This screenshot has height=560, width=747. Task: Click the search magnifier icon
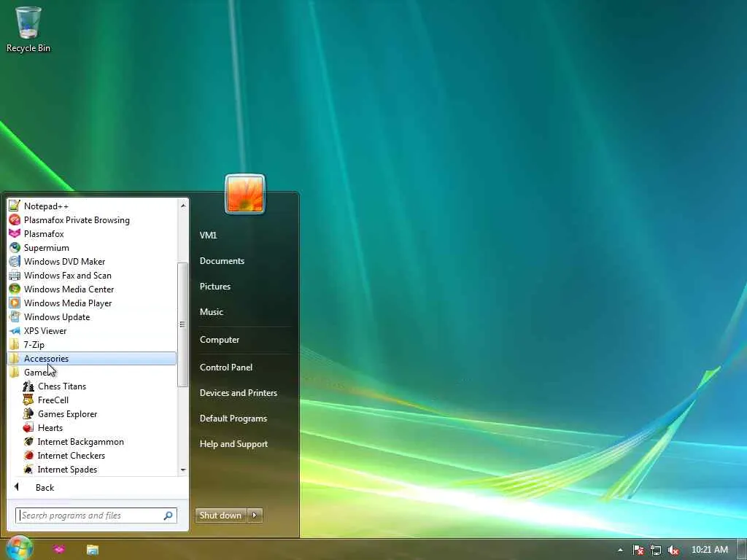point(169,516)
